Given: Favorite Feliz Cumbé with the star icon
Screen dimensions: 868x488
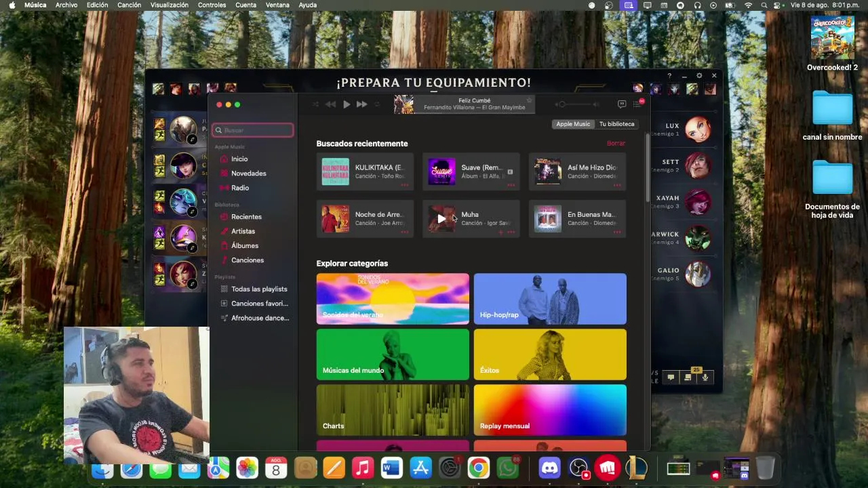Looking at the screenshot, I should point(529,100).
